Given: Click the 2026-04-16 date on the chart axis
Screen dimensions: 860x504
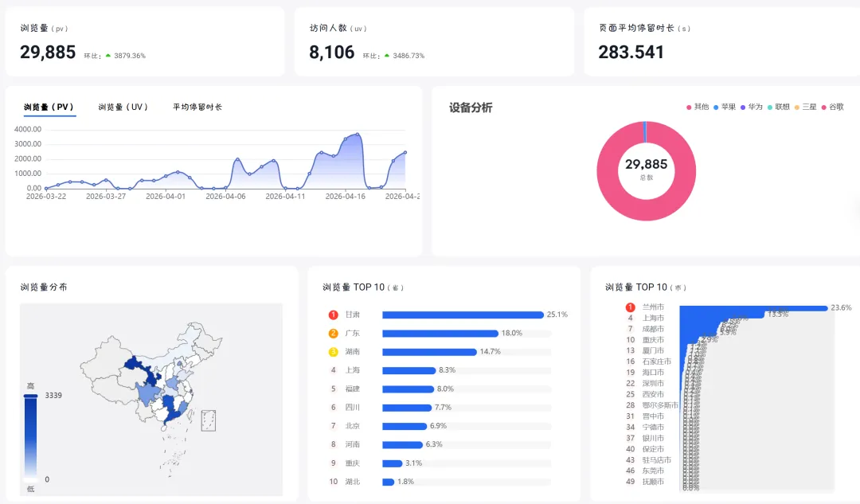Looking at the screenshot, I should pyautogui.click(x=345, y=197).
